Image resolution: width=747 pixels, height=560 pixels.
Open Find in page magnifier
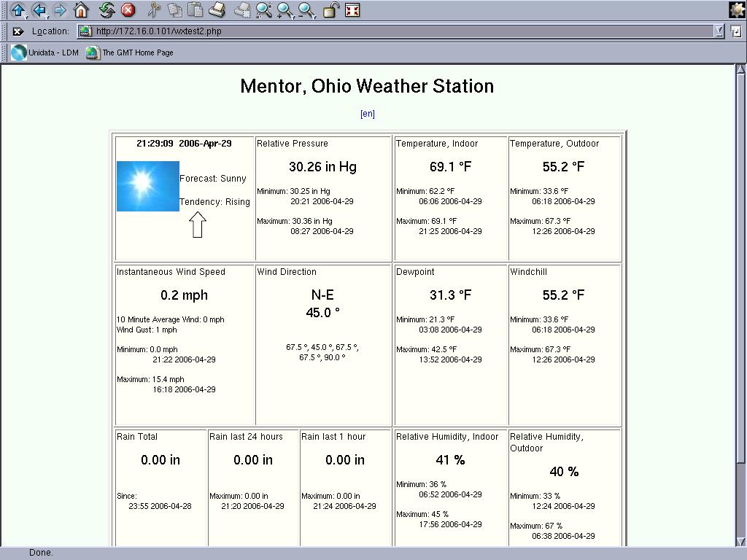263,10
